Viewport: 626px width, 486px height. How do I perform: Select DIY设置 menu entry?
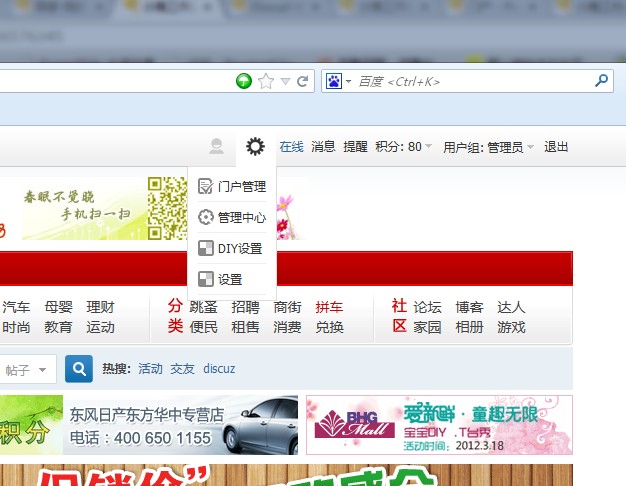(232, 248)
